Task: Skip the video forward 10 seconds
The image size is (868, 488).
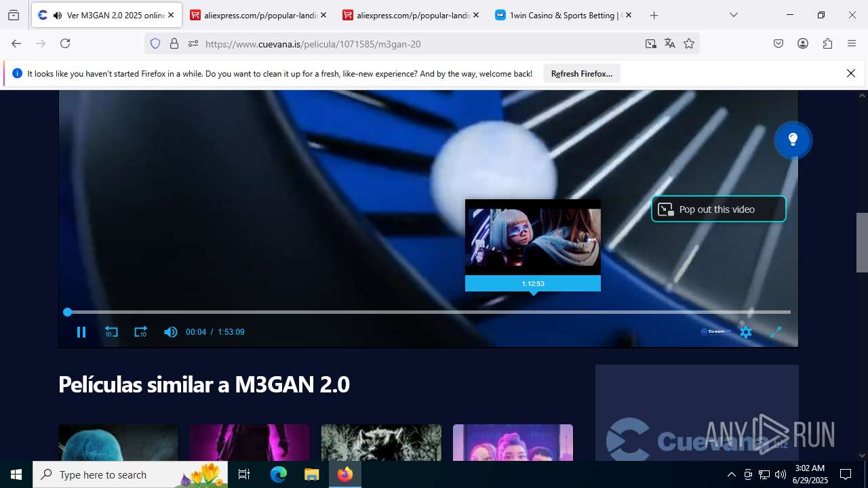Action: [140, 332]
